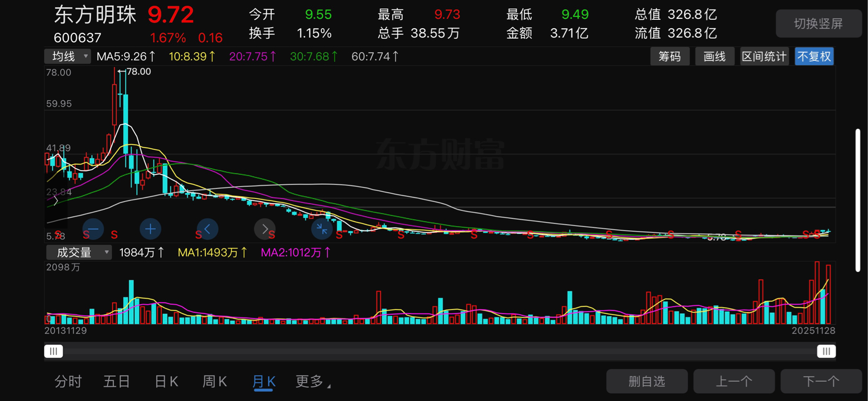
Task: Open the 筹码 chip distribution
Action: click(x=670, y=56)
